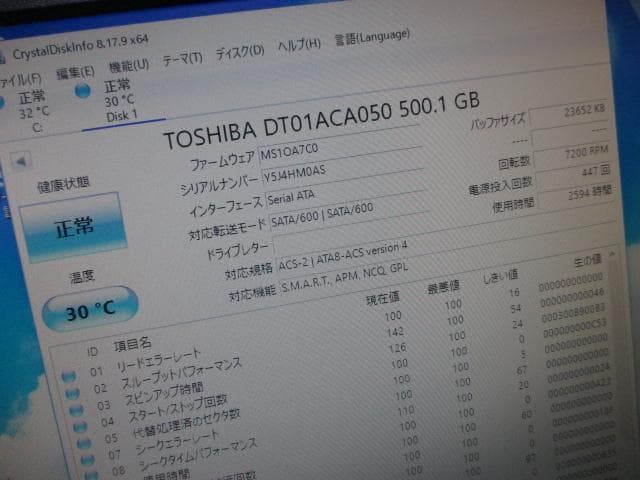
Task: Select the C: drive tab at 32 °C
Action: click(34, 112)
